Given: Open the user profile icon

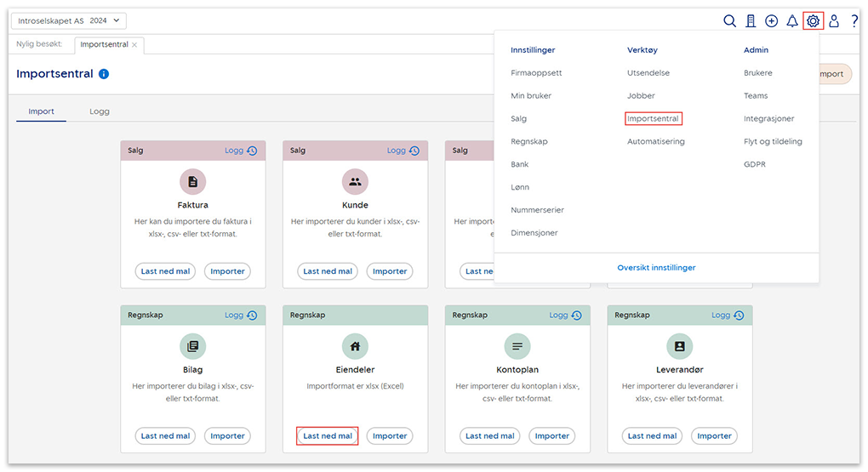Looking at the screenshot, I should click(x=834, y=21).
